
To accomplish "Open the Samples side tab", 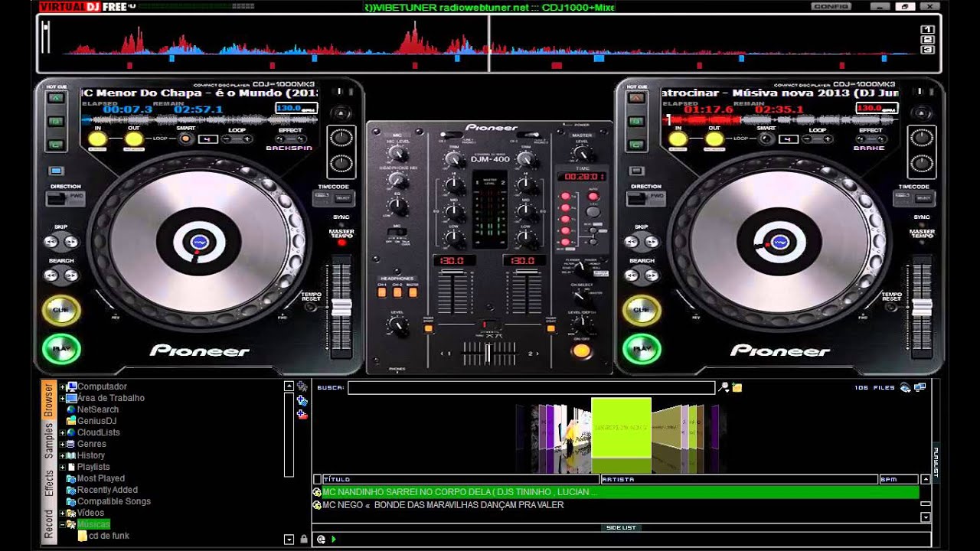I will click(49, 442).
